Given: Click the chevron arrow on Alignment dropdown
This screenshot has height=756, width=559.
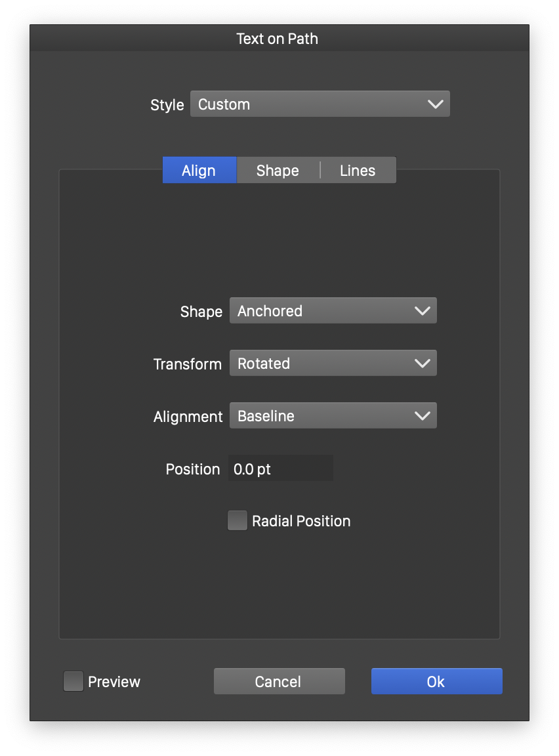Looking at the screenshot, I should tap(422, 416).
